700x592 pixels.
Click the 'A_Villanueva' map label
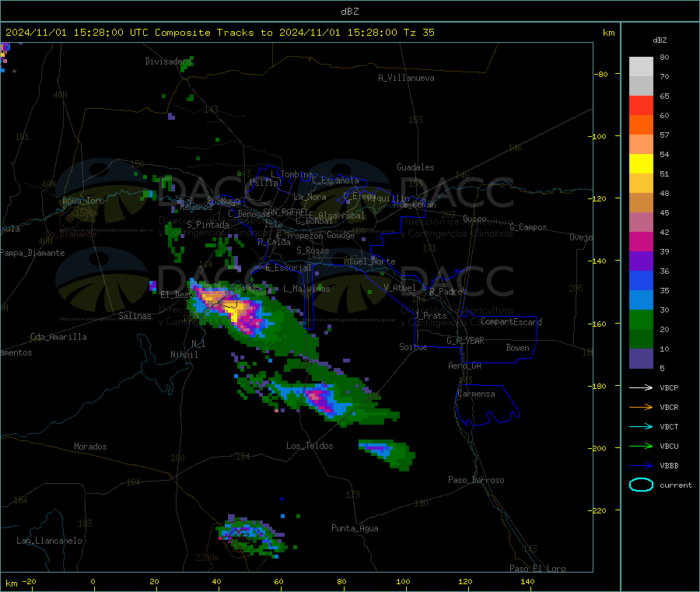[x=406, y=78]
